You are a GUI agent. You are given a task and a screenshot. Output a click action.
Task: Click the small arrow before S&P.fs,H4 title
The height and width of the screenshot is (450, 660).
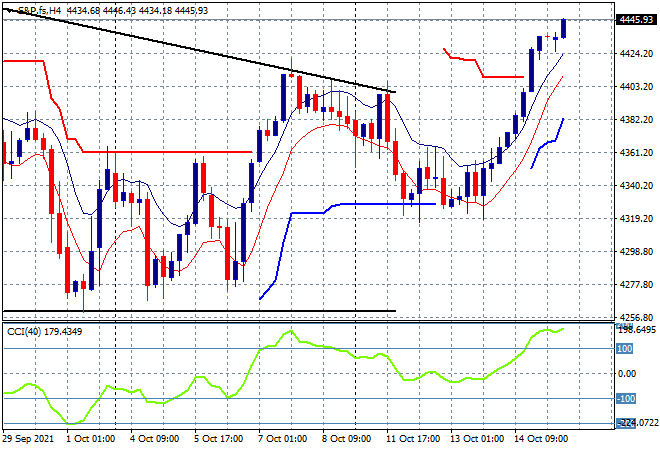[x=7, y=11]
